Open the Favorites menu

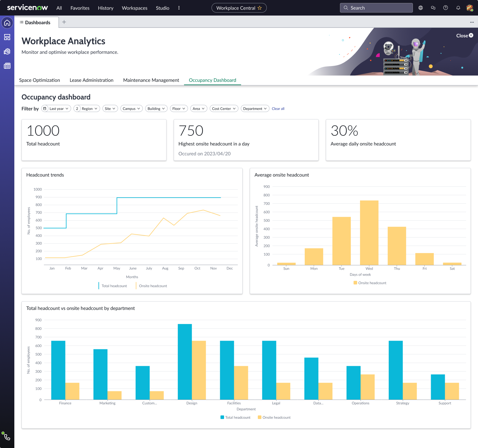coord(80,8)
